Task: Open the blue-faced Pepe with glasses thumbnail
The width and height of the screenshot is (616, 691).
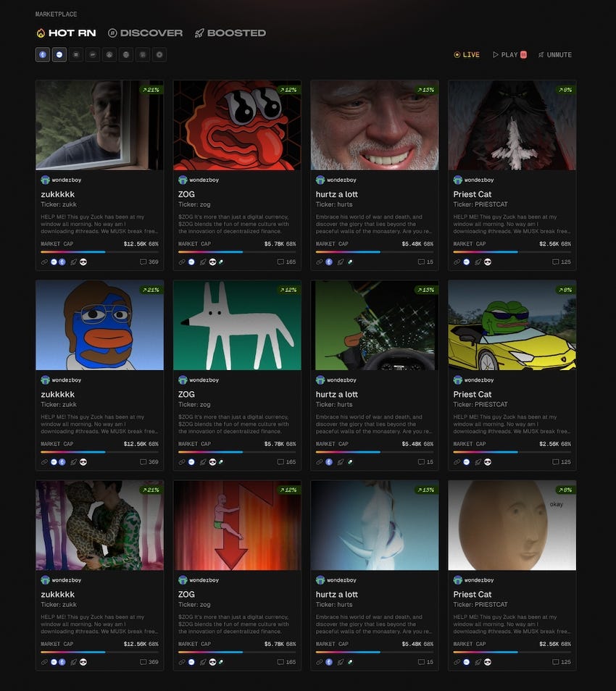Action: [x=100, y=325]
